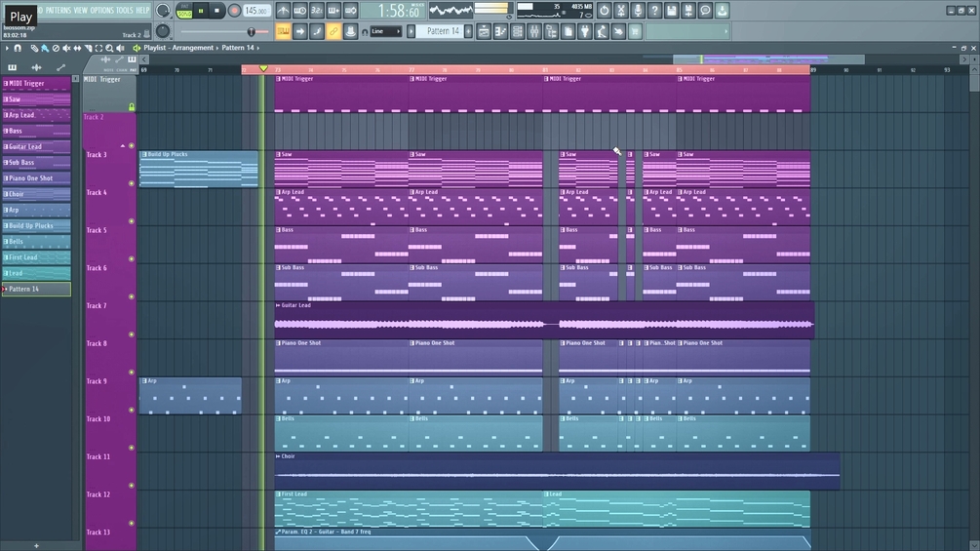Open the Playlist view button in toolbar

(x=484, y=31)
